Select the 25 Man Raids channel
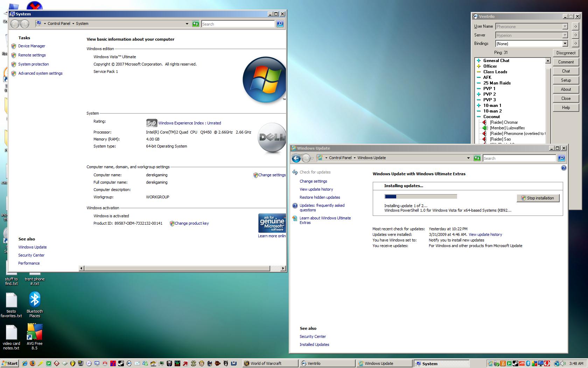This screenshot has height=368, width=588. pos(497,83)
